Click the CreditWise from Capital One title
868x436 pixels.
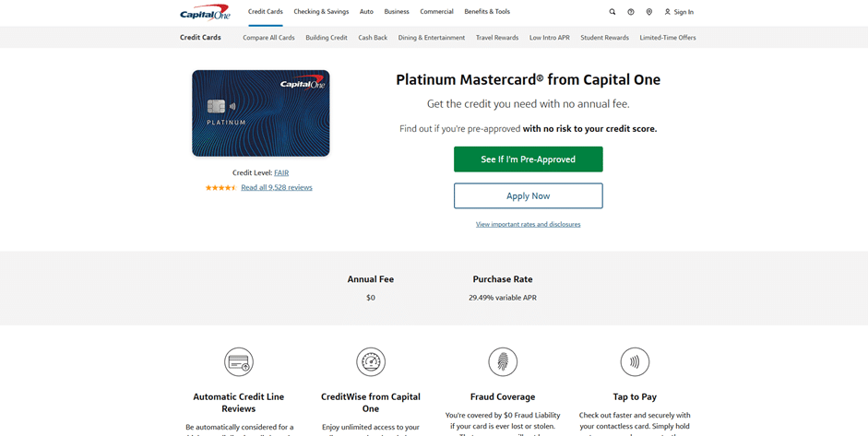point(371,403)
